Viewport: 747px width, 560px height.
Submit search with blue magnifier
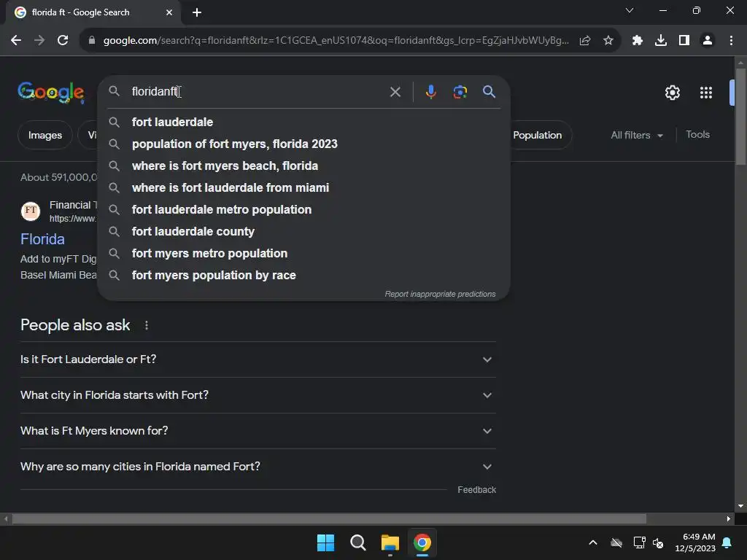pos(489,91)
